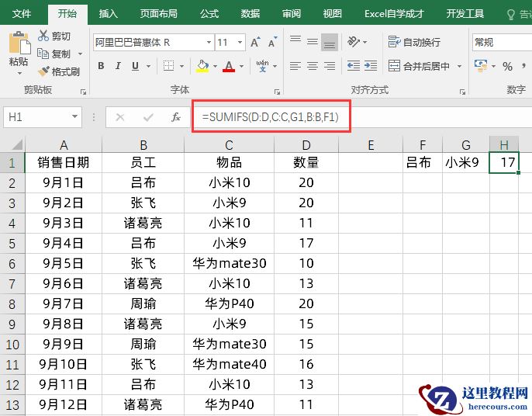Click the Cut scissors icon
Image resolution: width=532 pixels, height=416 pixels.
click(43, 36)
